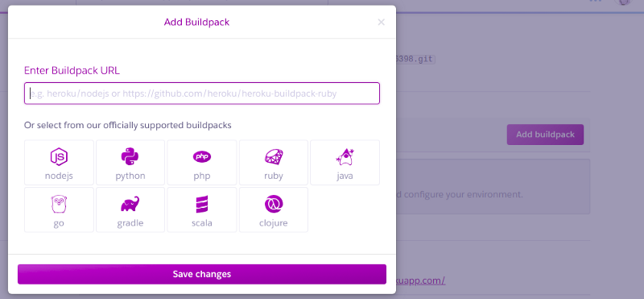The height and width of the screenshot is (299, 644).
Task: Click the Add Buildpack dialog title
Action: [x=196, y=23]
